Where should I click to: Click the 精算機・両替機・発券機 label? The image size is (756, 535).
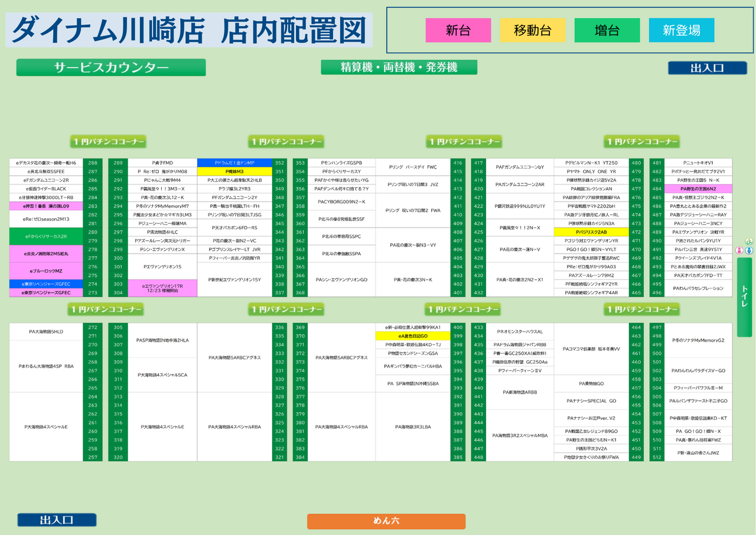(x=399, y=67)
